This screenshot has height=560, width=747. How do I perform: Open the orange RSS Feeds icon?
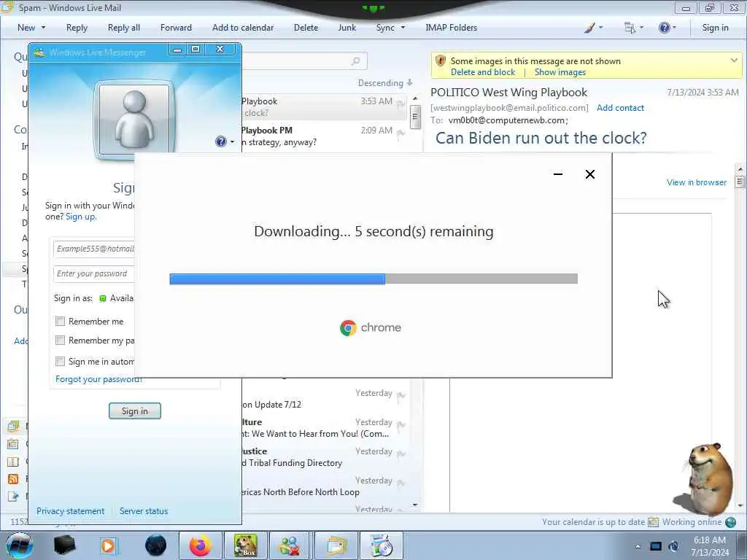(13, 479)
